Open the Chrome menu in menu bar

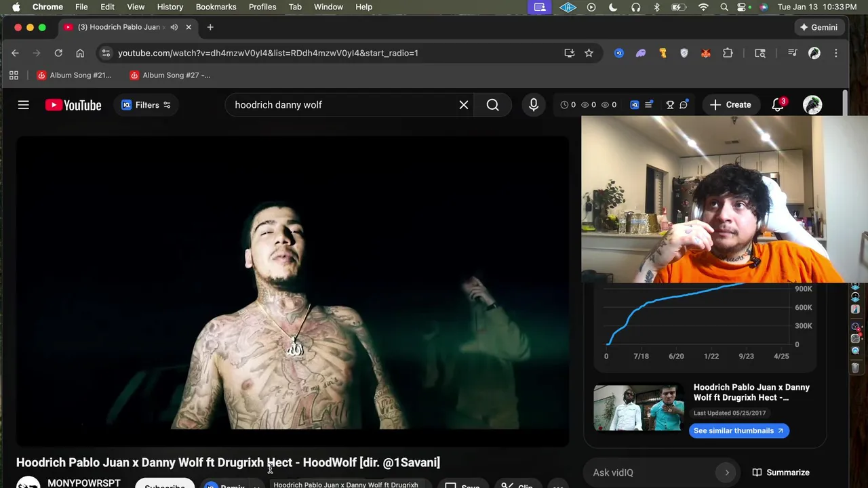click(x=47, y=7)
